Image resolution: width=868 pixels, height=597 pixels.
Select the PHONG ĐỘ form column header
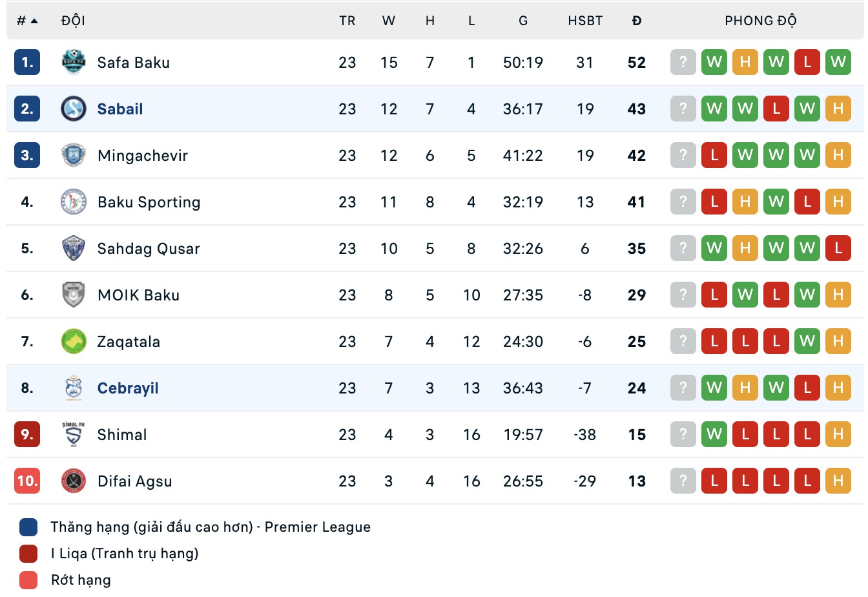coord(761,21)
